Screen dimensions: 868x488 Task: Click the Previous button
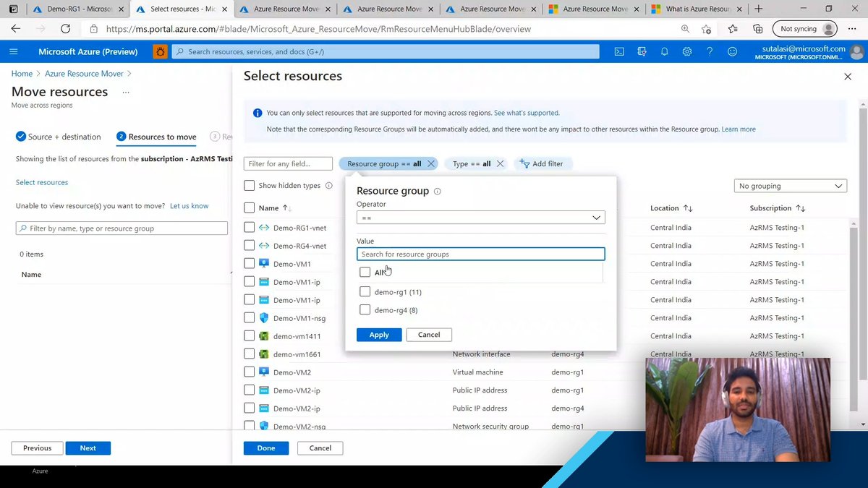pyautogui.click(x=37, y=448)
